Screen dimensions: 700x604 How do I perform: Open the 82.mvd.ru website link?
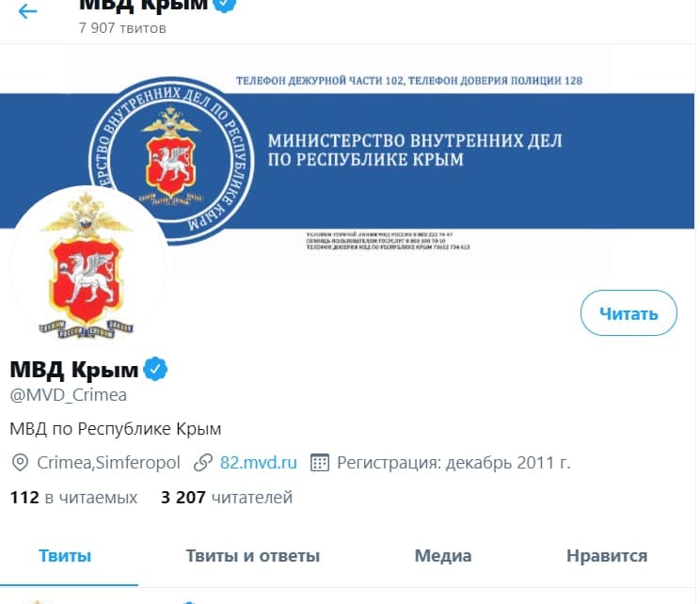click(x=259, y=463)
